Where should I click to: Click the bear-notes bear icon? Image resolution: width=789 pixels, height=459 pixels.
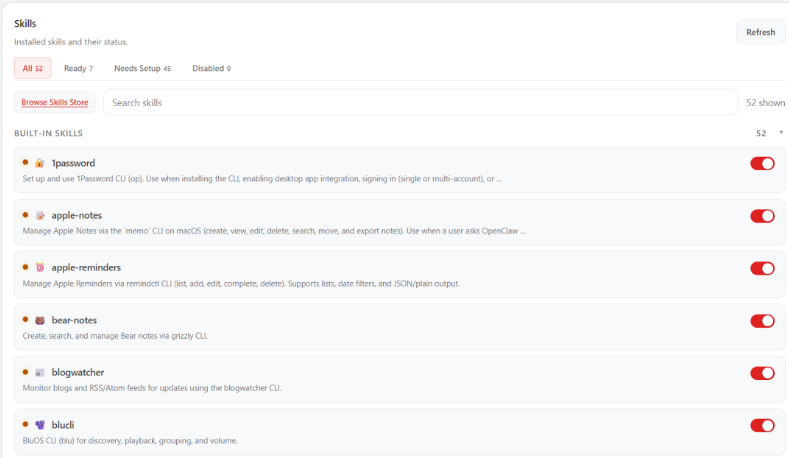(40, 320)
